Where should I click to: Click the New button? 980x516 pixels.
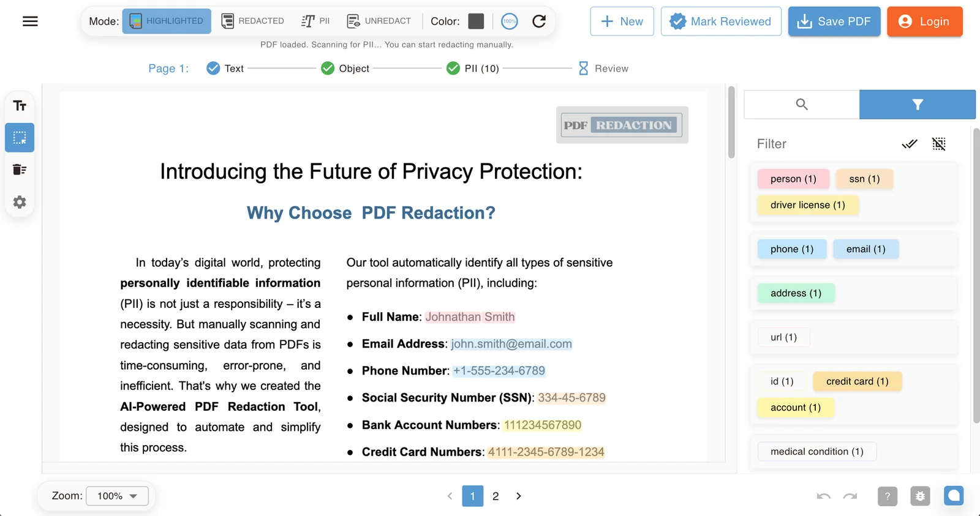click(x=622, y=21)
